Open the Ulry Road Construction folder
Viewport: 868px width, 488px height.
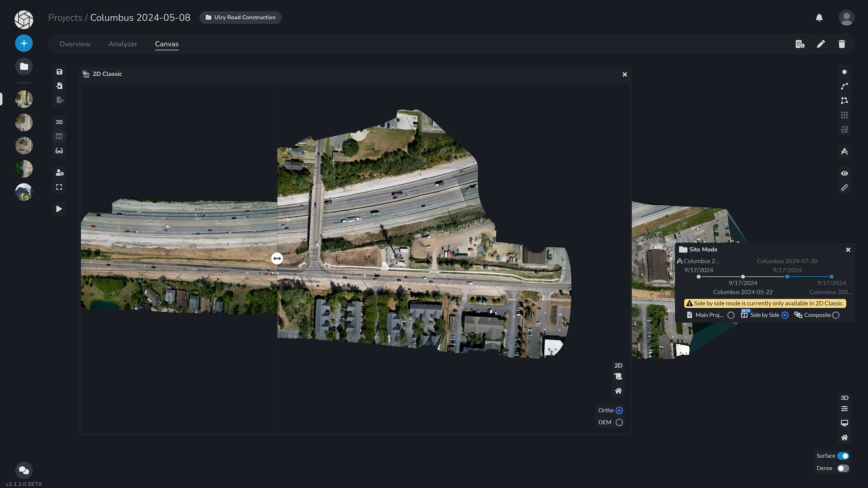[x=241, y=17]
